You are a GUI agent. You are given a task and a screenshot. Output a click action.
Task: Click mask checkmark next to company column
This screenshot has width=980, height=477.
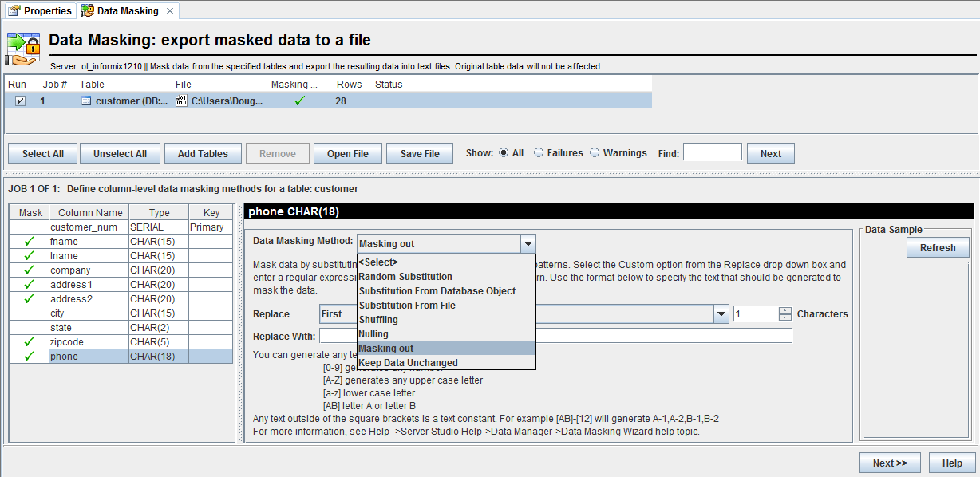(30, 270)
